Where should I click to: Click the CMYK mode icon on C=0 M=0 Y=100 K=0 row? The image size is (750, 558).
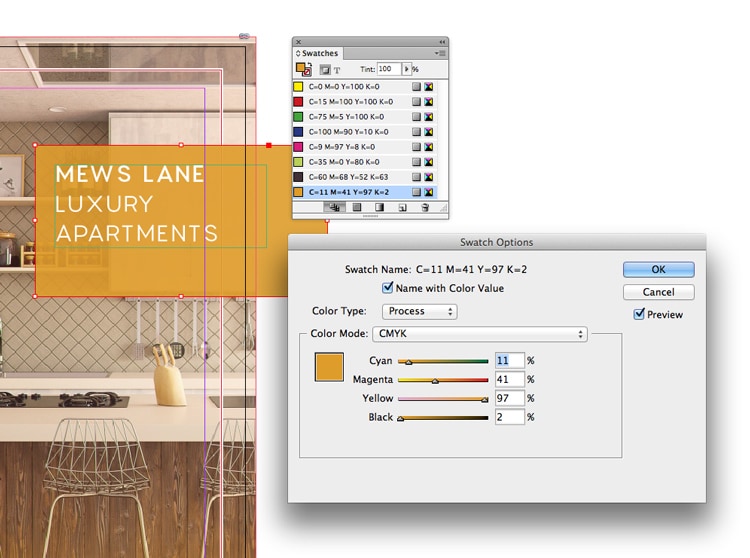[x=429, y=87]
